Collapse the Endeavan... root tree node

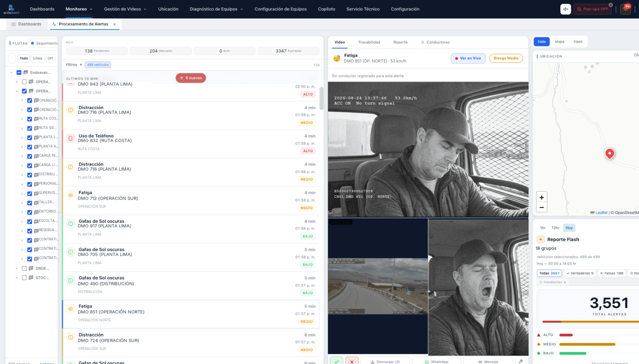(11, 72)
